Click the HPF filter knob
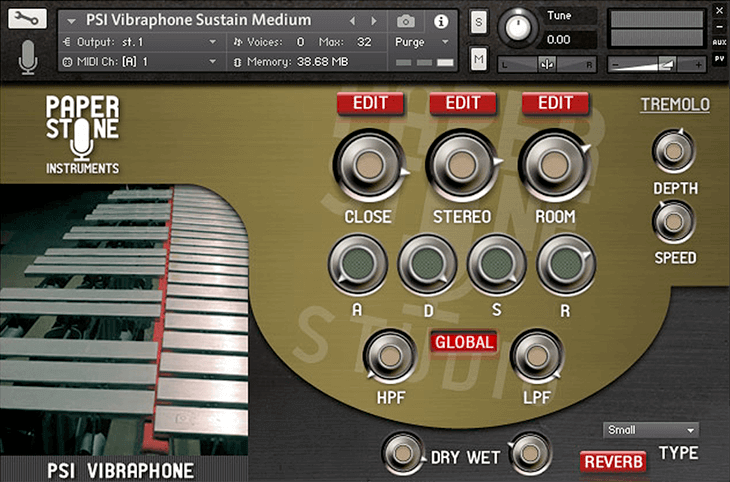The width and height of the screenshot is (730, 482). pyautogui.click(x=390, y=357)
